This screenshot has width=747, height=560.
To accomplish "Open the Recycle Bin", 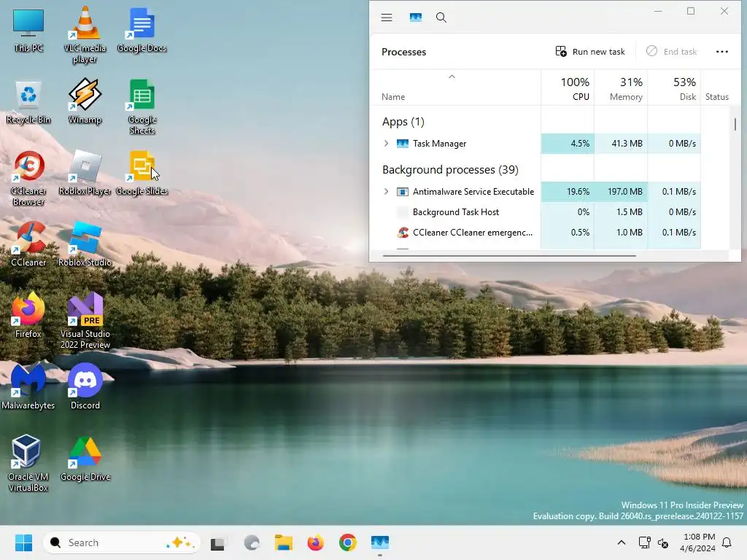I will point(28,102).
